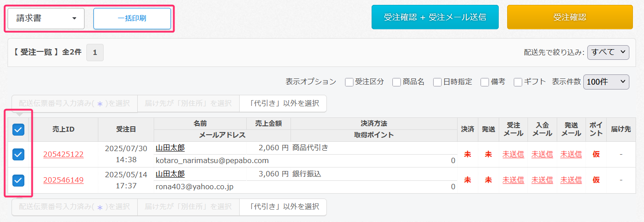Viewport: 644px width, 222px height.
Task: Check the 日時指定 display option
Action: (x=437, y=82)
